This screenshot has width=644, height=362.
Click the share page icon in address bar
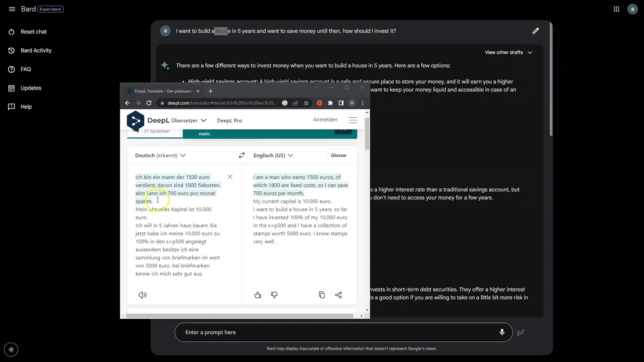(x=296, y=103)
